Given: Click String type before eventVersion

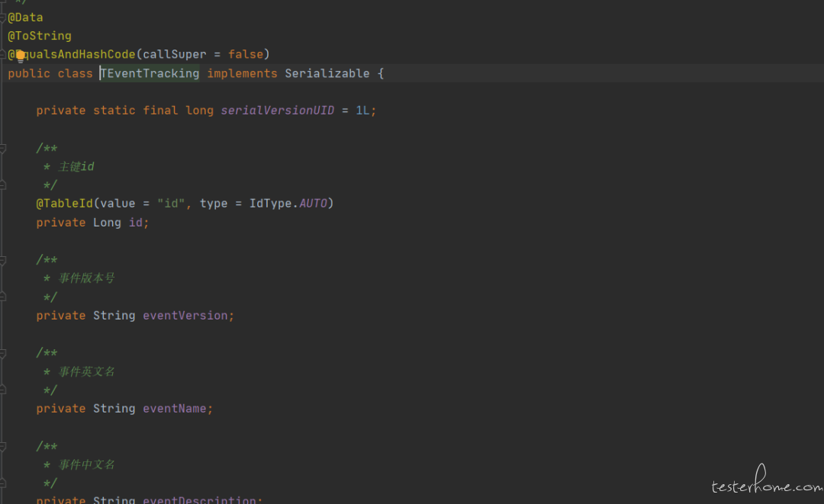Looking at the screenshot, I should click(x=114, y=316).
